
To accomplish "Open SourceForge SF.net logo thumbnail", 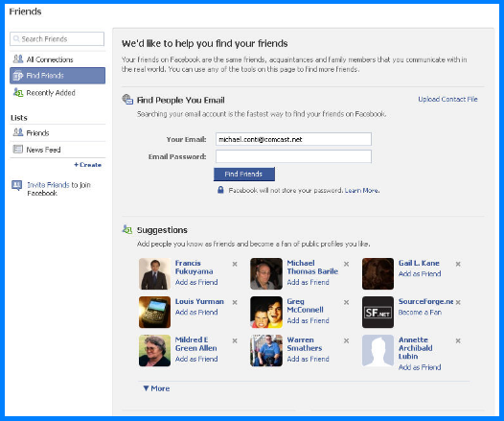I will (378, 312).
